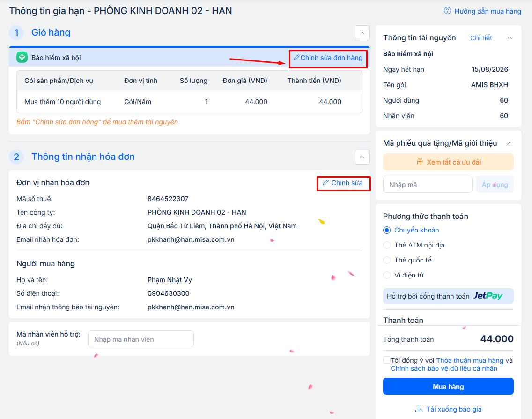Open the Thỏa thuận mua hàng link

[470, 360]
